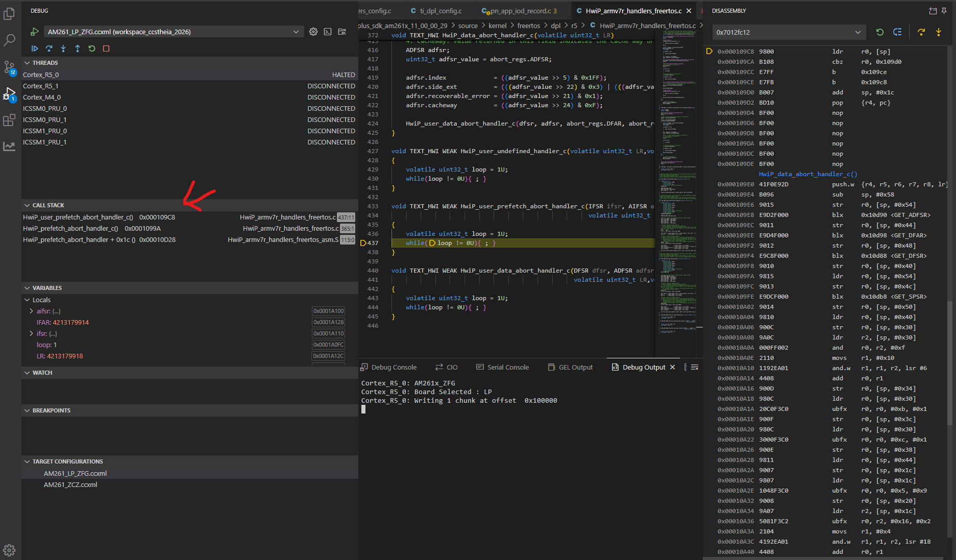The width and height of the screenshot is (956, 560).
Task: Select AM261_ZCZ.ccxml target configuration
Action: (x=70, y=484)
